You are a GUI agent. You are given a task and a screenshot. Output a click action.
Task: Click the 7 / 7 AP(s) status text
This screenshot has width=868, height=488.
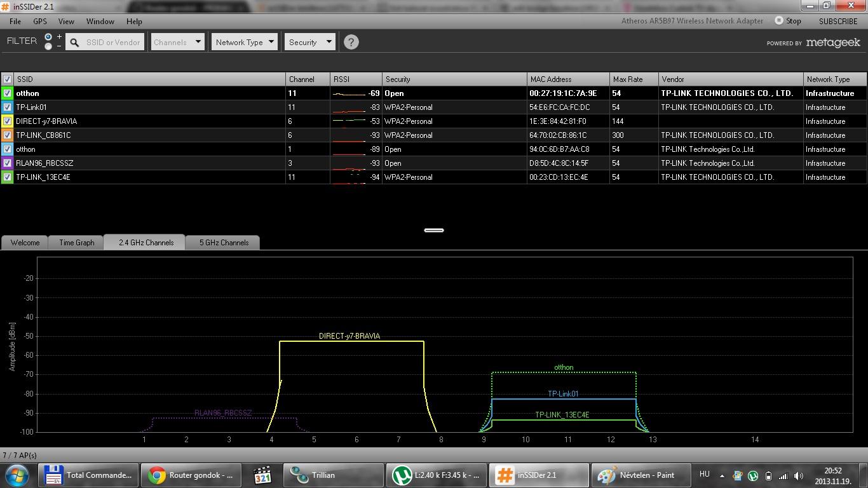click(20, 456)
